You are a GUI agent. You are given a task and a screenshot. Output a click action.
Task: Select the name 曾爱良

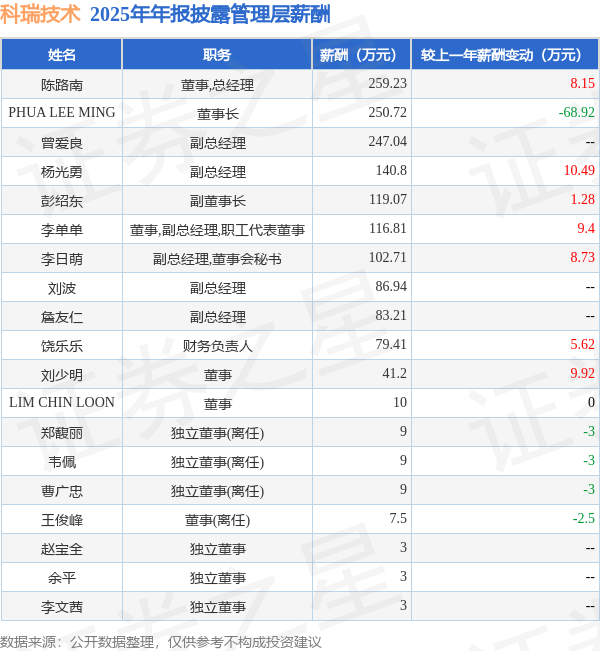[62, 143]
